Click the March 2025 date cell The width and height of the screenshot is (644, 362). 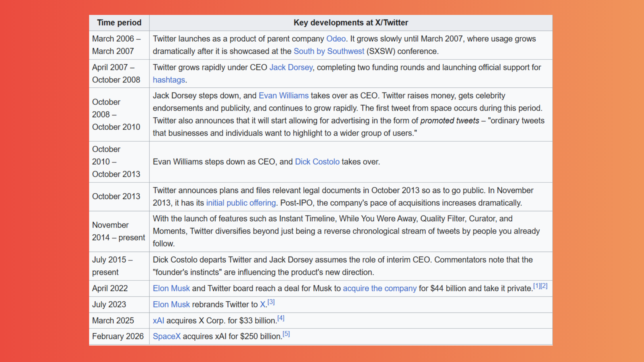click(119, 321)
